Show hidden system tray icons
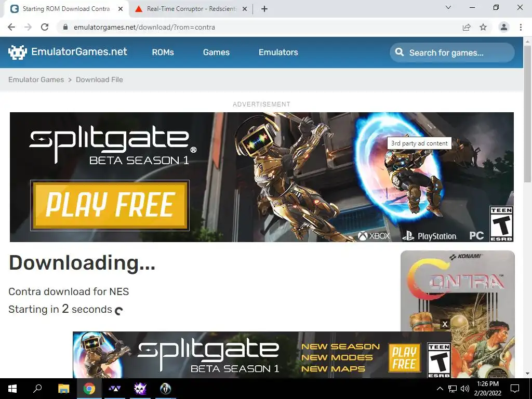 pyautogui.click(x=440, y=389)
